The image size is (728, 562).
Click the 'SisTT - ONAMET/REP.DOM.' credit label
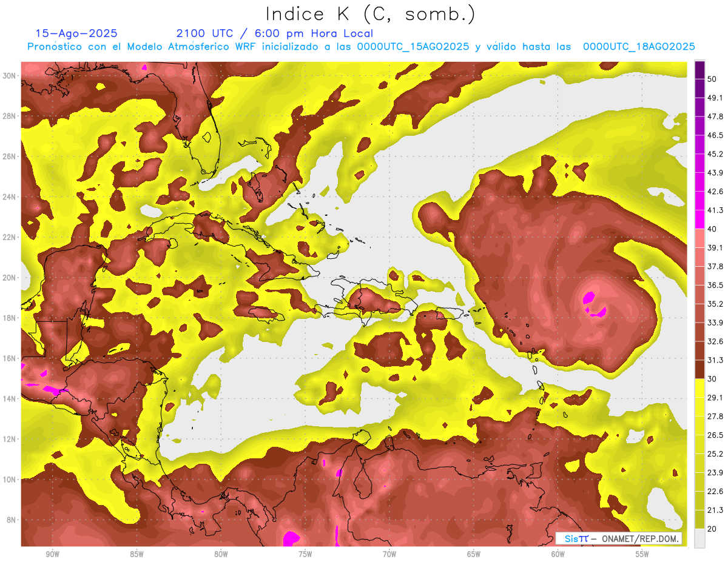[x=619, y=538]
